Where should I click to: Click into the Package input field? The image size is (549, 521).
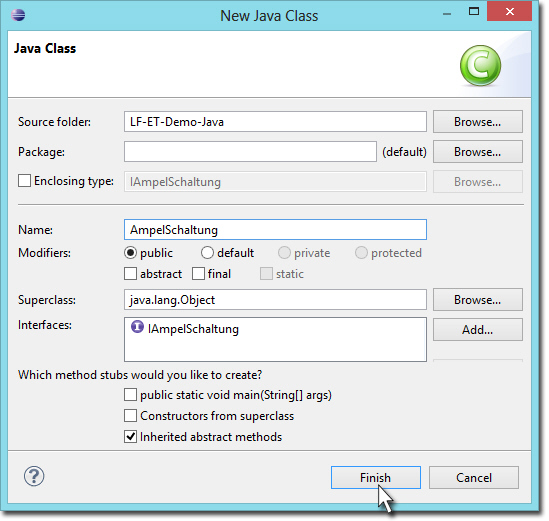pyautogui.click(x=250, y=152)
